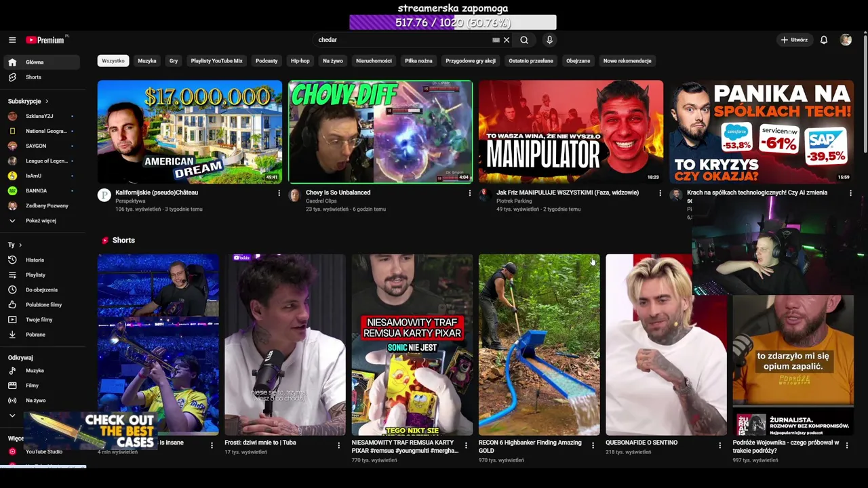Open options for Kalifornijskie (pseudo)Château video
The image size is (868, 488).
tap(279, 193)
